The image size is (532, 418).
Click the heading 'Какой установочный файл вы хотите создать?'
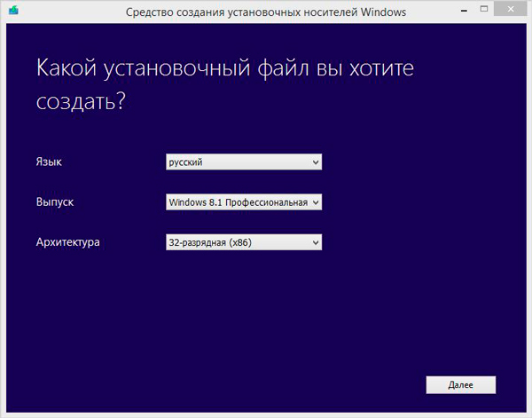225,84
